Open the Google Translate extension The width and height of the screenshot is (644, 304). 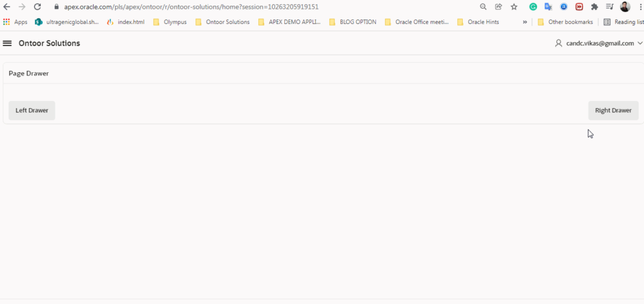pos(548,7)
